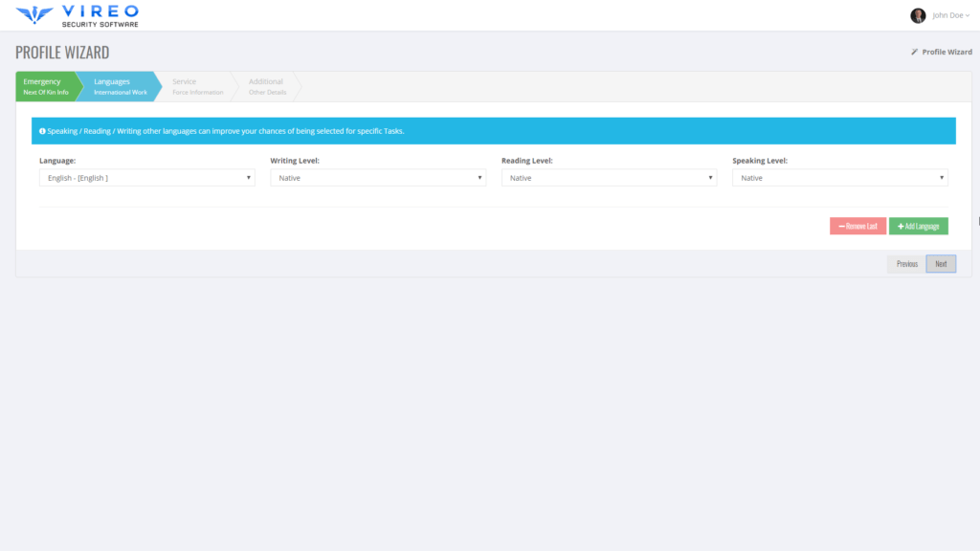Click the minus icon on Remove Last
This screenshot has width=980, height=551.
coord(841,225)
